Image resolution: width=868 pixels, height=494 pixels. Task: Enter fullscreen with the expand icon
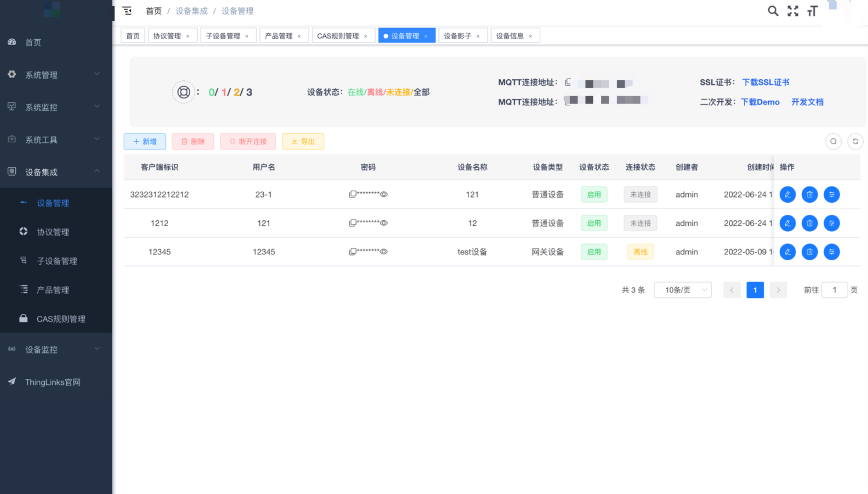click(x=793, y=11)
